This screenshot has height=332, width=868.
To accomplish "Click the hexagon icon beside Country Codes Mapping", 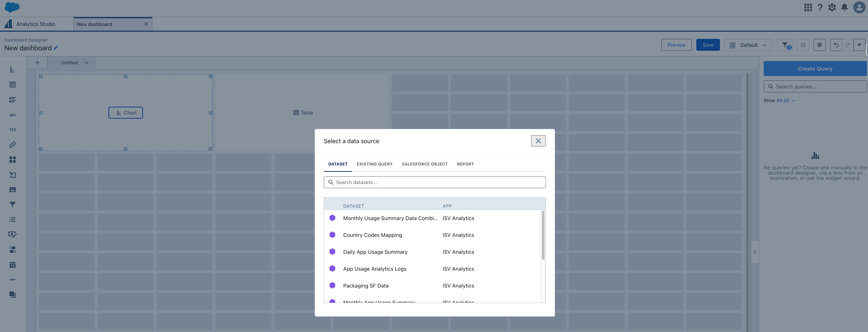I will [332, 235].
